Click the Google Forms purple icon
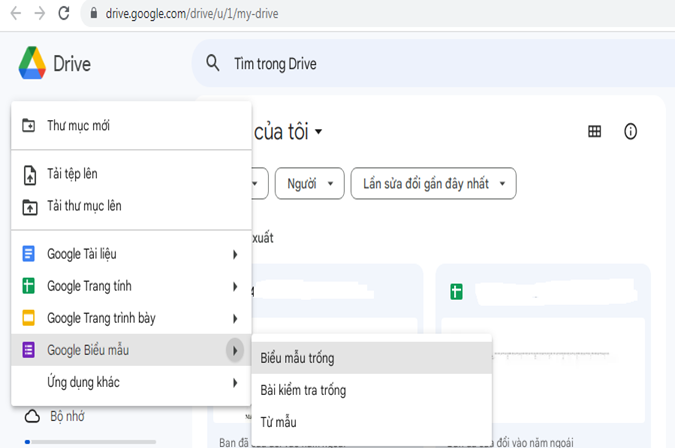Screen dimensions: 675x448 point(28,350)
